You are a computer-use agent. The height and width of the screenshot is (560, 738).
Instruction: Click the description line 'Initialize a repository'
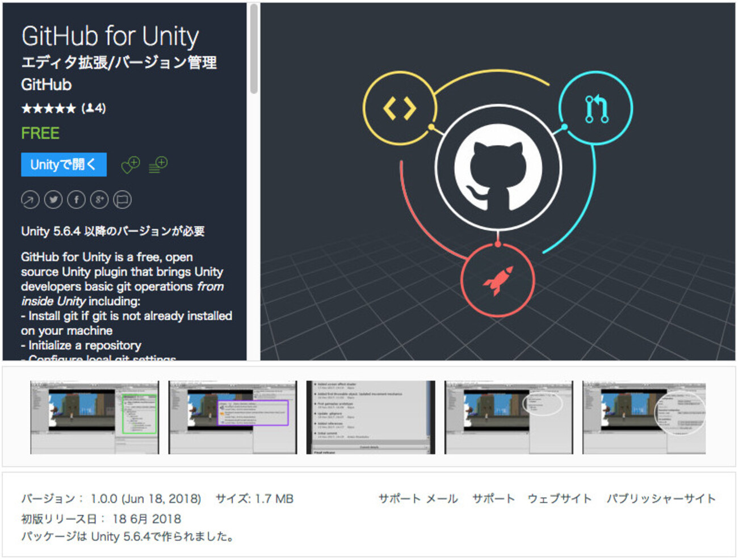pyautogui.click(x=81, y=345)
